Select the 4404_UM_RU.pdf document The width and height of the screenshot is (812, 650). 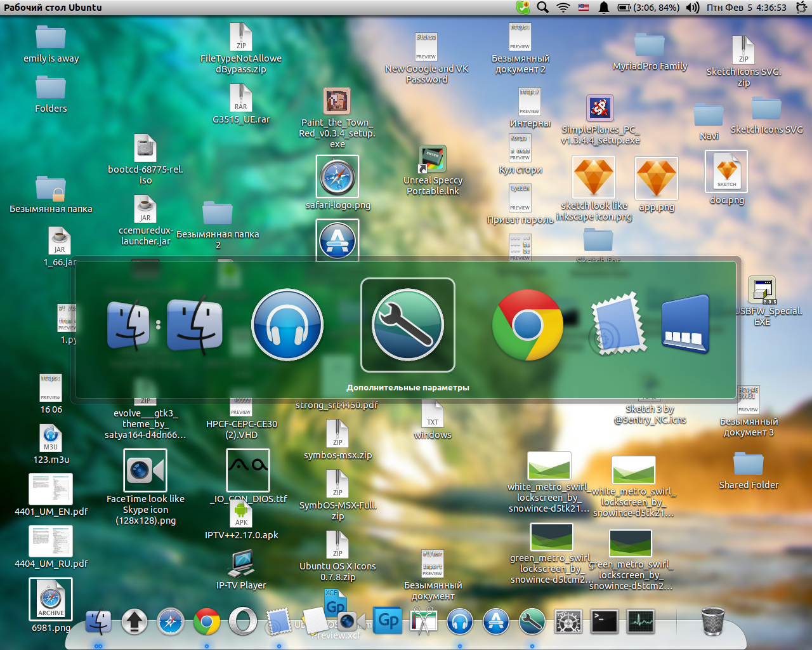click(x=51, y=541)
